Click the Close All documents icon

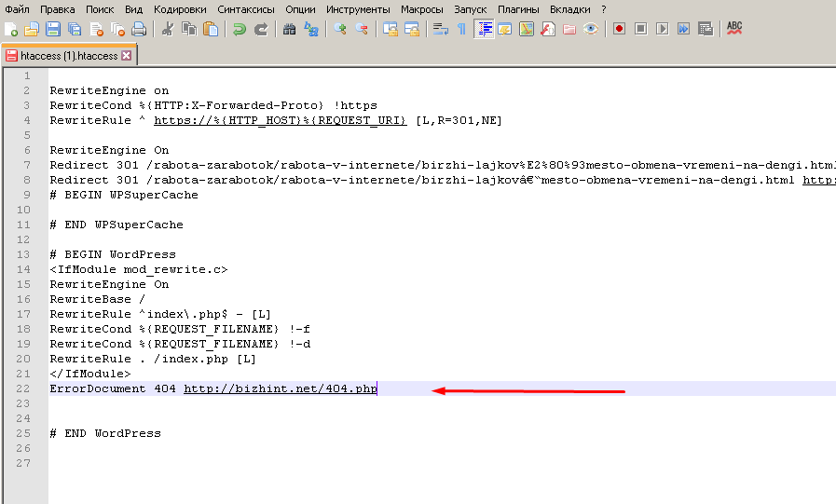pyautogui.click(x=117, y=29)
